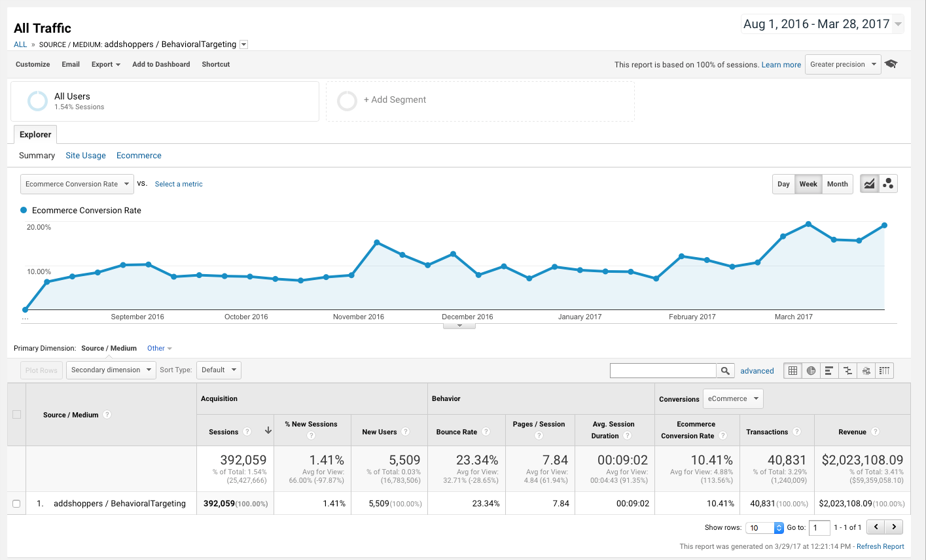Open the date range picker dropdown
Image resolution: width=926 pixels, height=560 pixels.
pos(823,24)
